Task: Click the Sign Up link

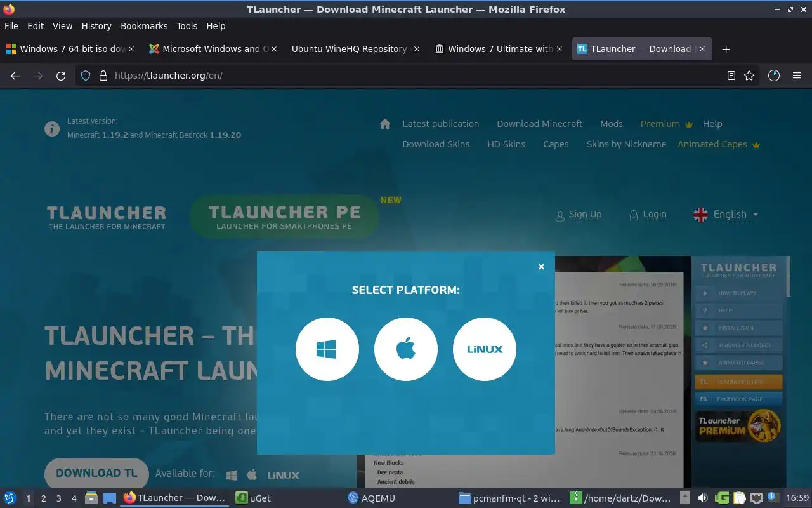Action: pyautogui.click(x=579, y=215)
